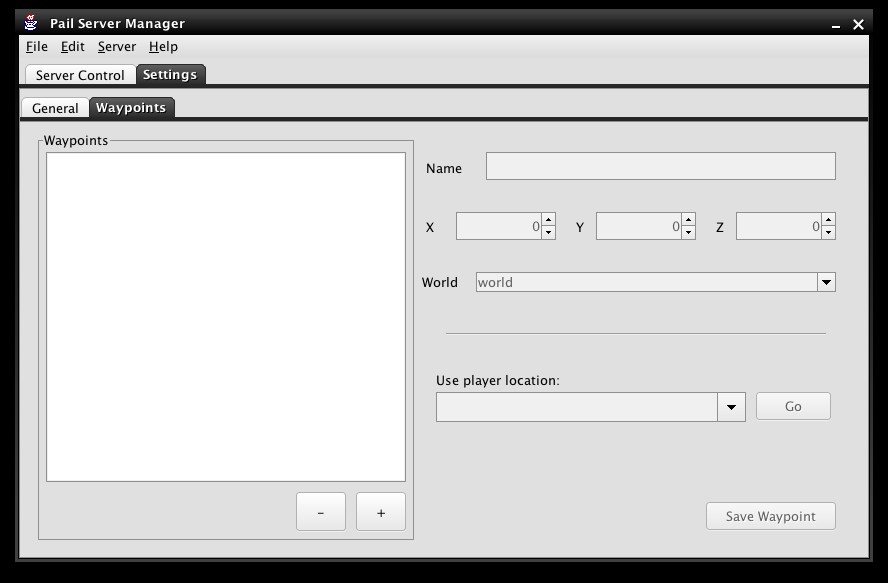Image resolution: width=888 pixels, height=583 pixels.
Task: Click the minus button to remove waypoint
Action: pyautogui.click(x=321, y=512)
